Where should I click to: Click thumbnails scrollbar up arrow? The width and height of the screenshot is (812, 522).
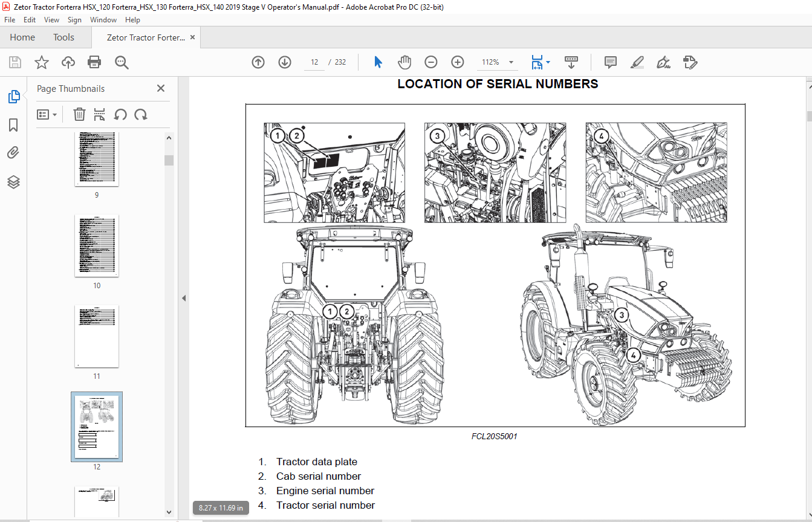pos(169,138)
